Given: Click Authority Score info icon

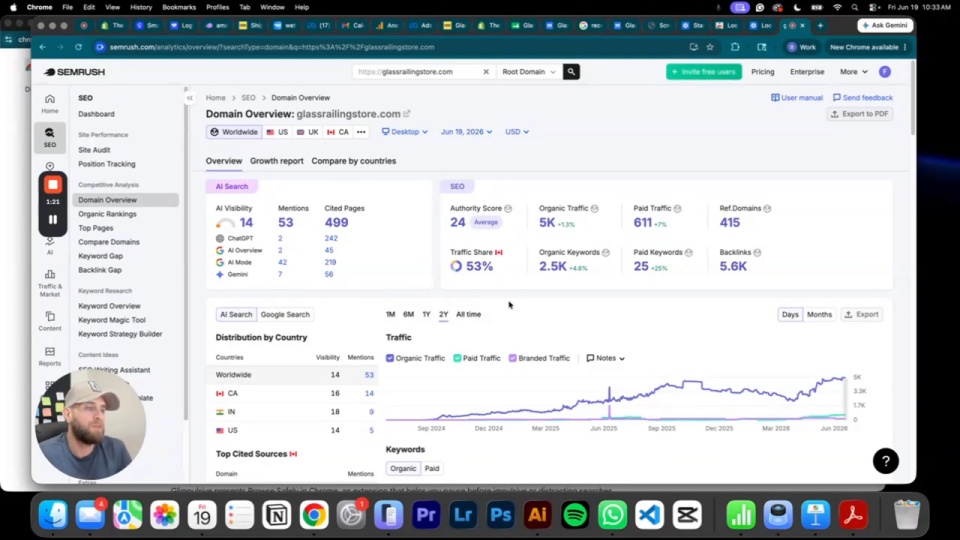Looking at the screenshot, I should (x=508, y=209).
